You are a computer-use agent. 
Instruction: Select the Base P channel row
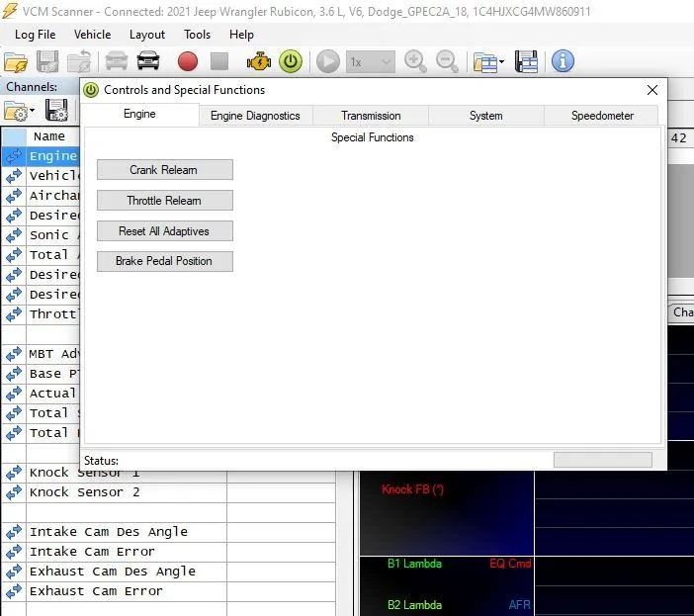[41, 374]
